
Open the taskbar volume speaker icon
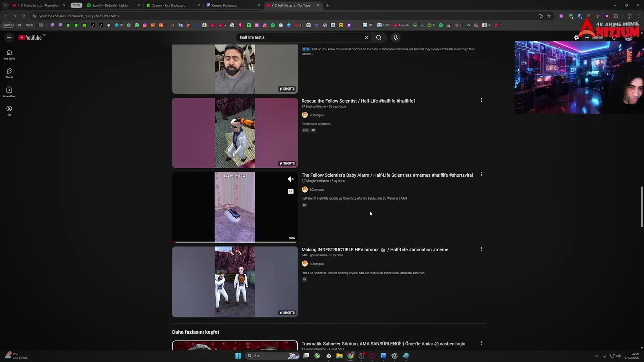618,356
